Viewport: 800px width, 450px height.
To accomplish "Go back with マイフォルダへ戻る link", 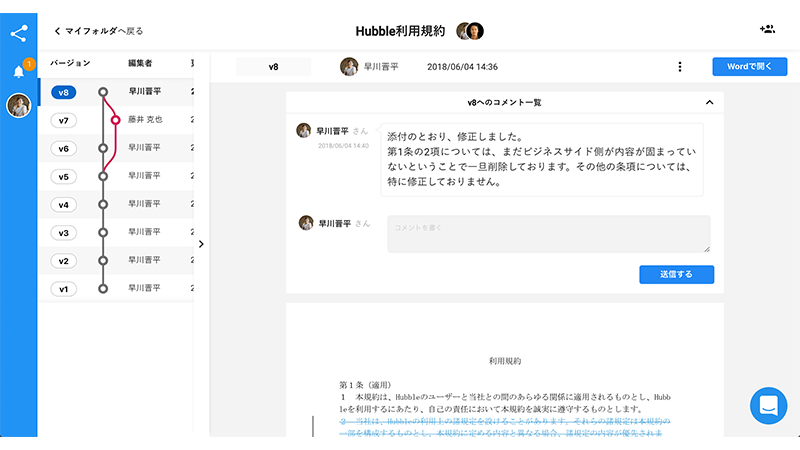I will pos(99,31).
